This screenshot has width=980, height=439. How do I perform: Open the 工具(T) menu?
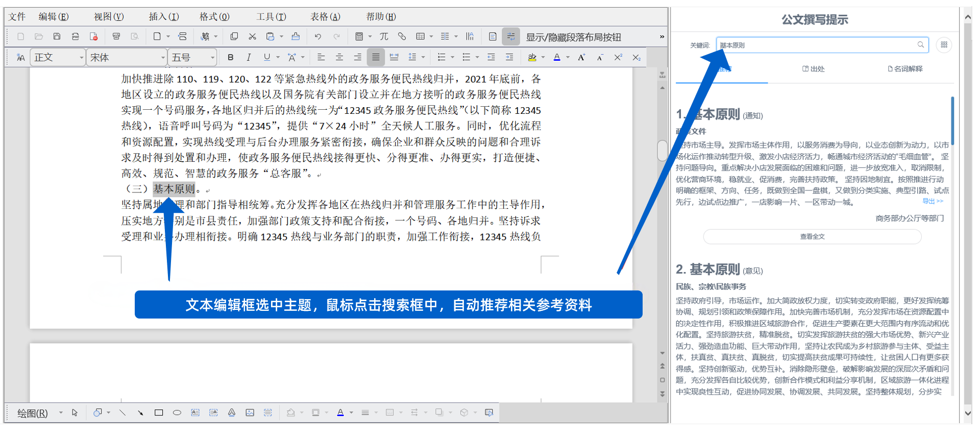tap(271, 17)
